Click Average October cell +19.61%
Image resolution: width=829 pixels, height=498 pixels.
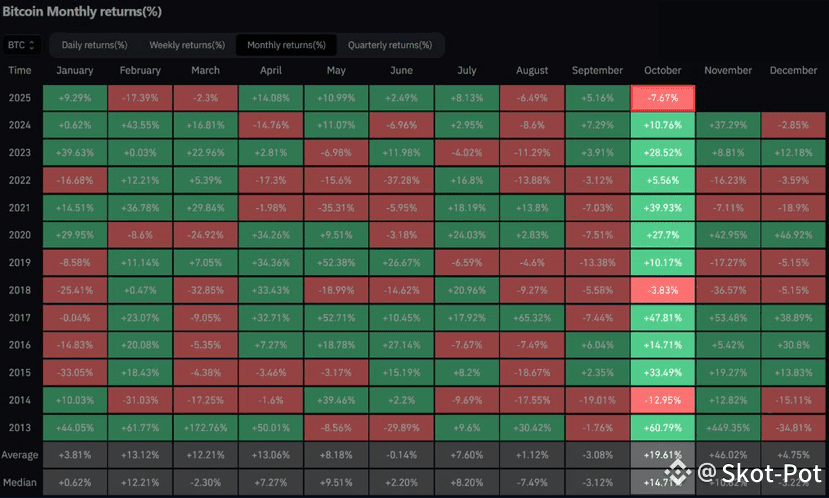[662, 455]
